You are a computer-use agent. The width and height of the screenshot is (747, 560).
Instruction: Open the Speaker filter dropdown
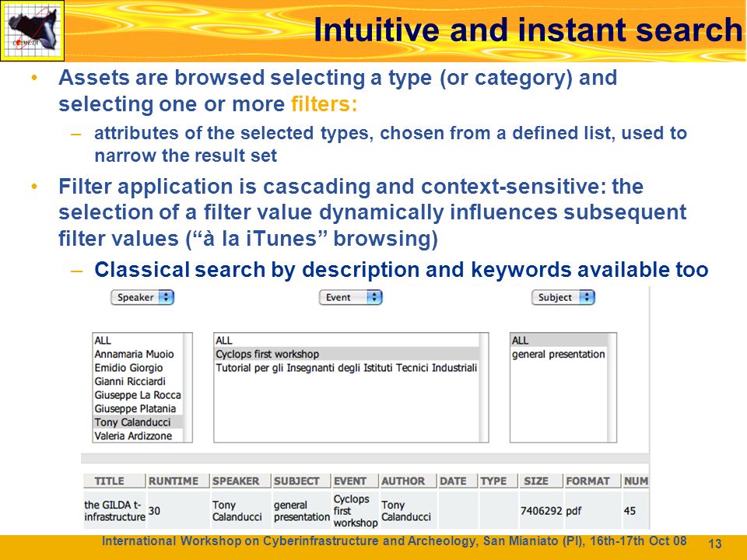coord(142,297)
